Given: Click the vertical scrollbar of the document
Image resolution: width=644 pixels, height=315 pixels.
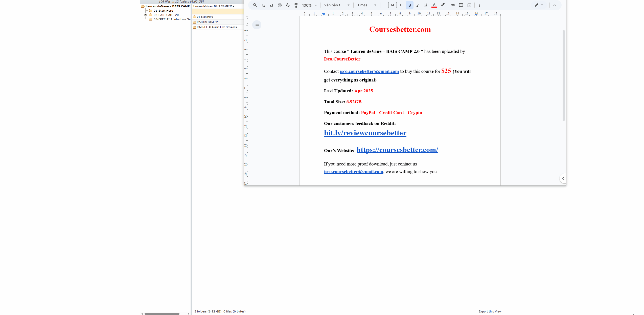Looking at the screenshot, I should coord(563,75).
